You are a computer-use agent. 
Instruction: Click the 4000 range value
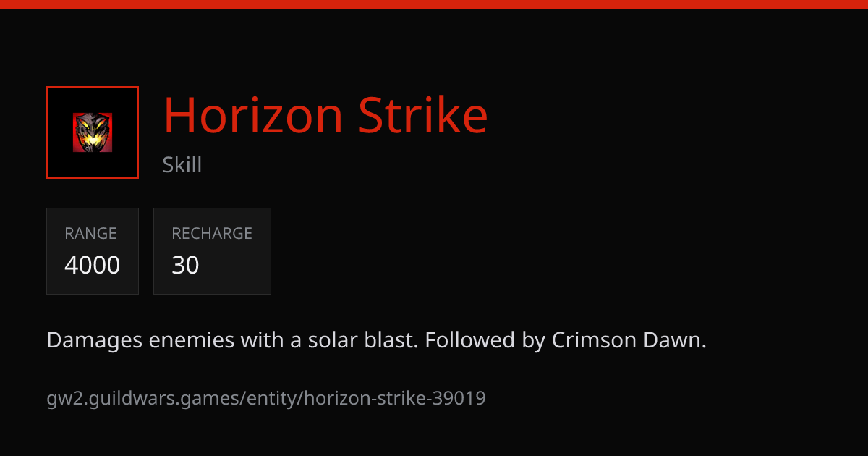92,265
